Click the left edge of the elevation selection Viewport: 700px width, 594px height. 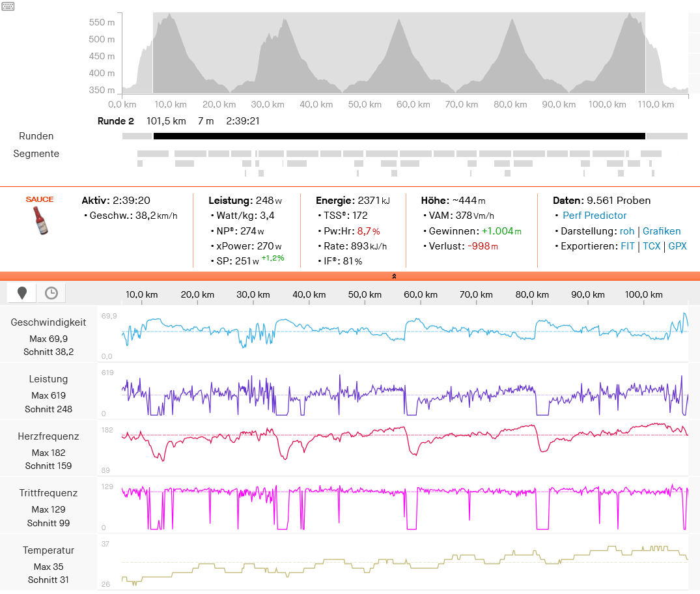tap(153, 52)
